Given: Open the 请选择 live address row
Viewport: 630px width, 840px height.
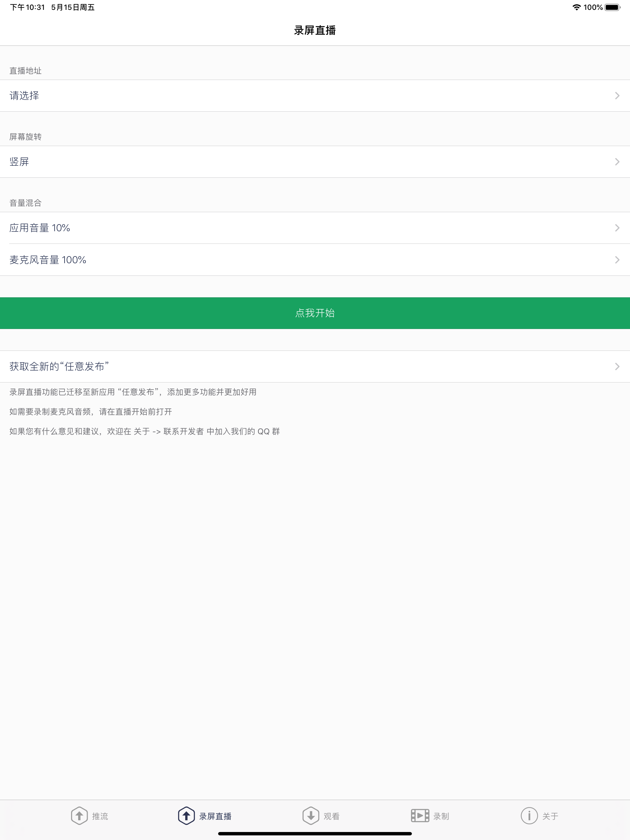Looking at the screenshot, I should click(315, 96).
